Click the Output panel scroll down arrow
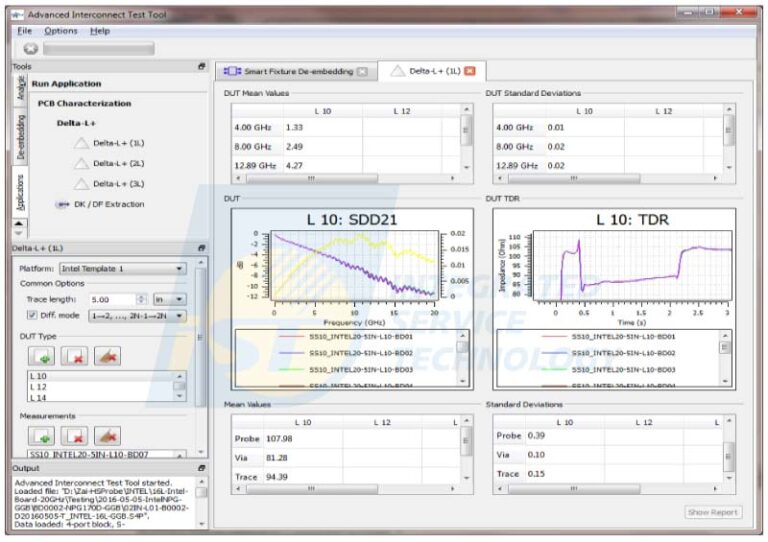This screenshot has width=768, height=542. 201,524
